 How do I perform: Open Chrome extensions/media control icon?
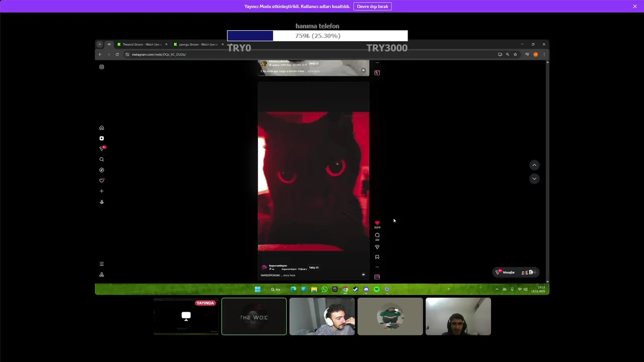tap(527, 54)
